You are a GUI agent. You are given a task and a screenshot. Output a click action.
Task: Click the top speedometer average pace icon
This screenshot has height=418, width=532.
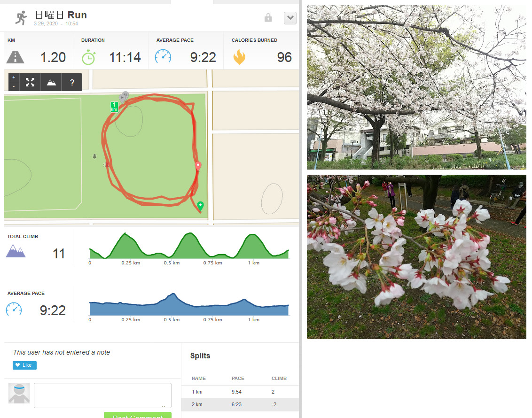pyautogui.click(x=163, y=57)
